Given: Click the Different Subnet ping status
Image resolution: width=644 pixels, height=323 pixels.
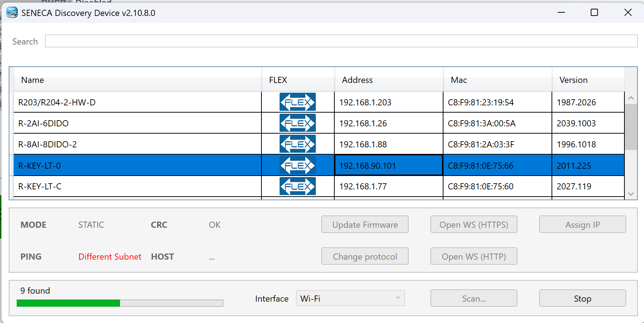Looking at the screenshot, I should click(x=110, y=256).
